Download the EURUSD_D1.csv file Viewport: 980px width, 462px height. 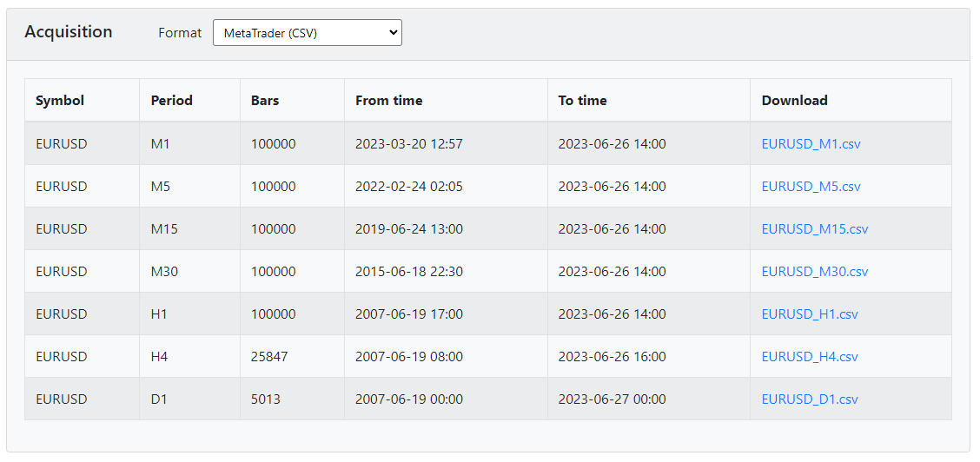click(810, 399)
